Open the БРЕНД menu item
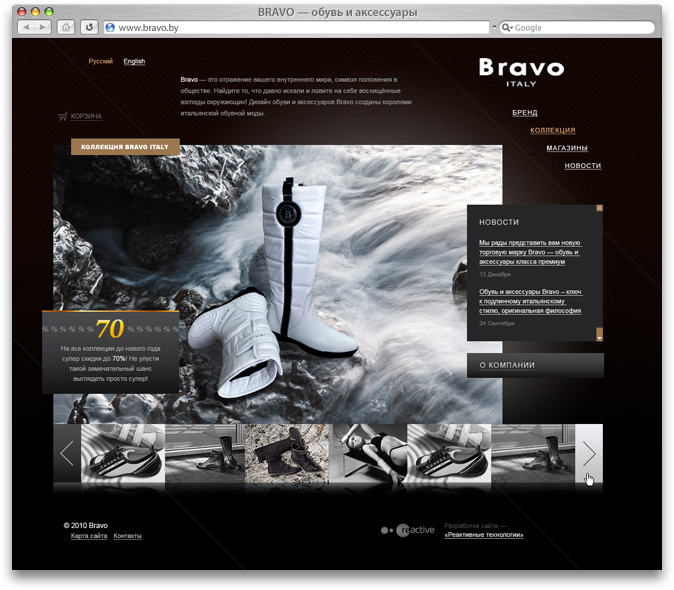 point(524,113)
